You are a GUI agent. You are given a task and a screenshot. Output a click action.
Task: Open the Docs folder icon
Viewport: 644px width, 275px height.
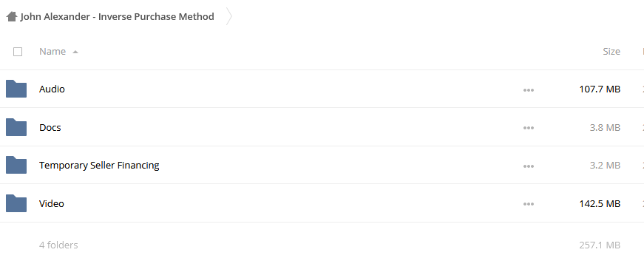[16, 127]
